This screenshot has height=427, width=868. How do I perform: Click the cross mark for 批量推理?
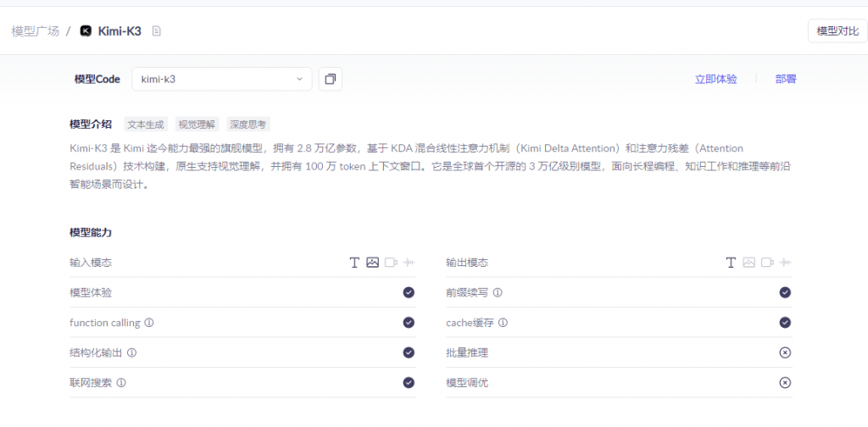(785, 352)
